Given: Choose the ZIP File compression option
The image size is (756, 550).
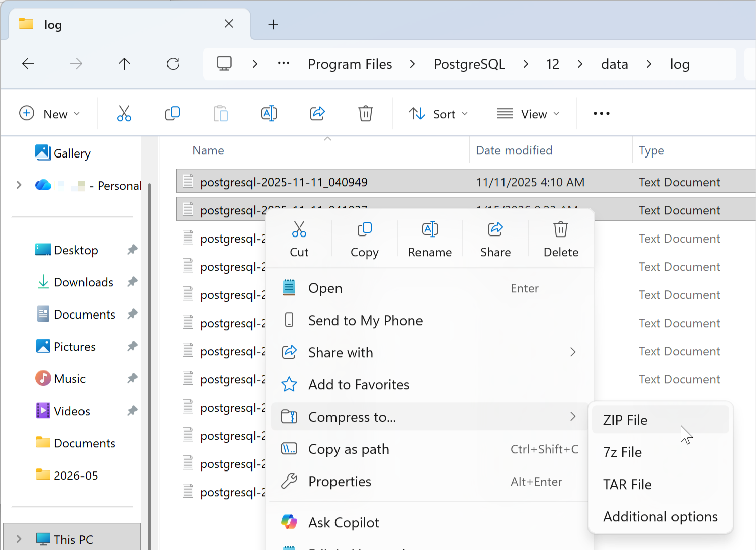Looking at the screenshot, I should 660,420.
